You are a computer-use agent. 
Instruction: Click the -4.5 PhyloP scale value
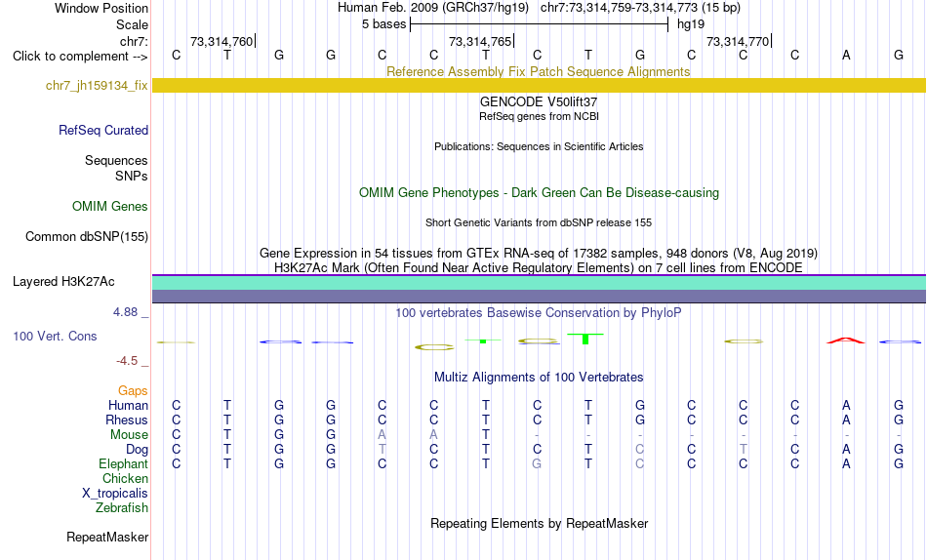coord(127,361)
